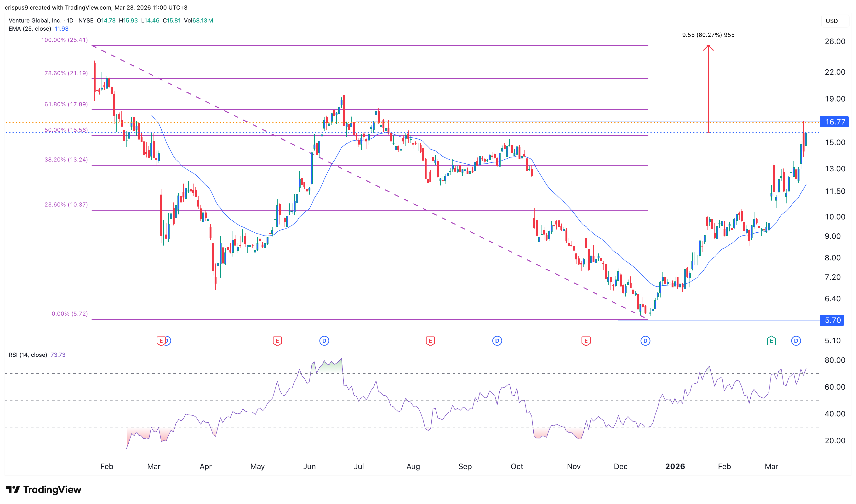856x504 pixels.
Task: Click the 16.77 blue price label
Action: pyautogui.click(x=834, y=122)
